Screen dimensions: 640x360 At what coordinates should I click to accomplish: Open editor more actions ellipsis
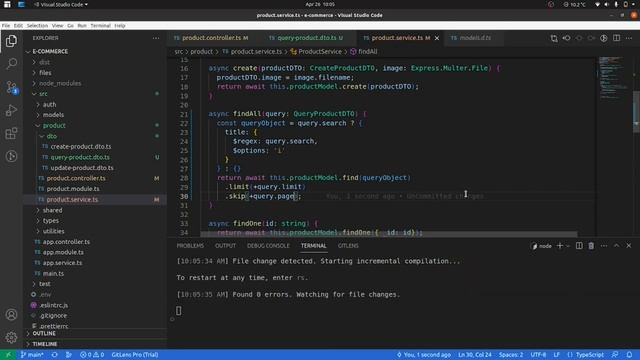click(629, 38)
